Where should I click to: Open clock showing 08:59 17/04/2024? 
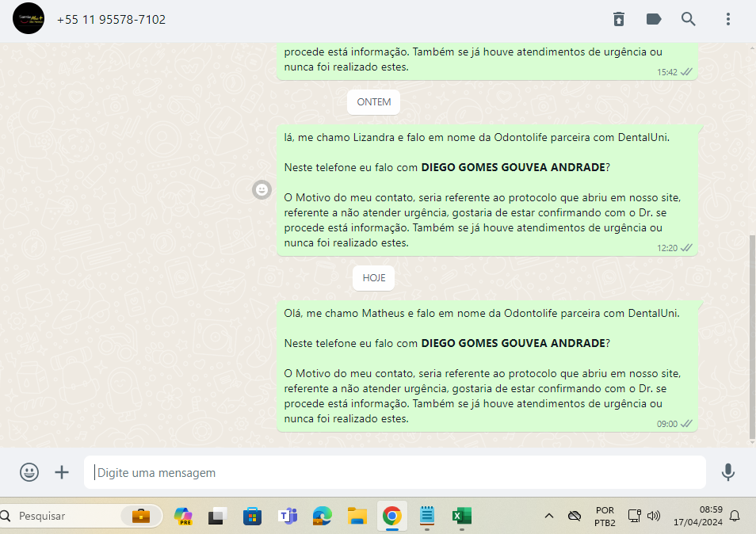click(x=697, y=516)
